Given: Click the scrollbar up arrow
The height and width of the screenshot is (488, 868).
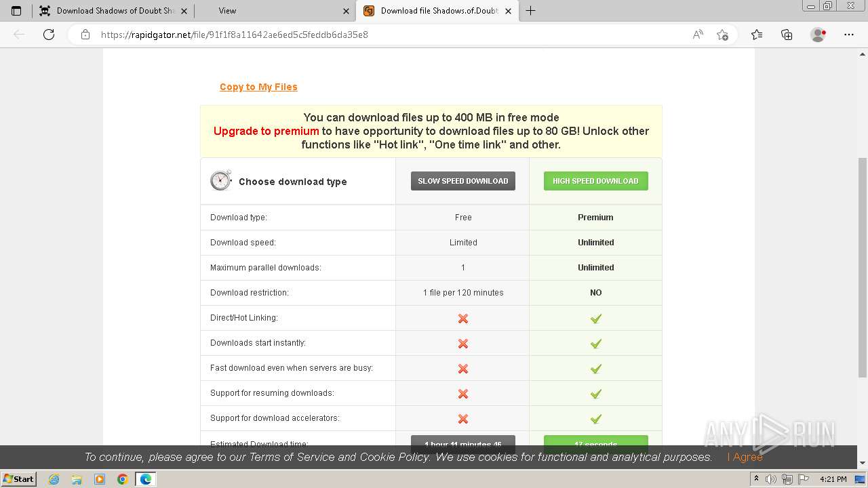Looking at the screenshot, I should click(863, 54).
